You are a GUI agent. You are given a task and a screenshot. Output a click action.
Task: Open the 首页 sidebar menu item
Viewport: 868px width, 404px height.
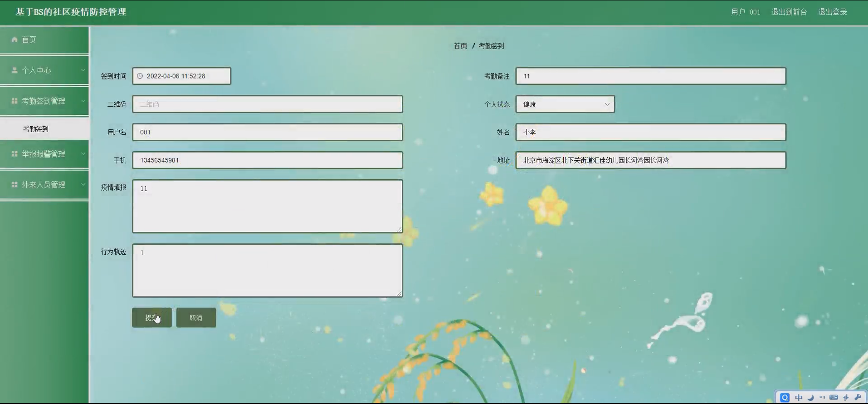pyautogui.click(x=44, y=39)
